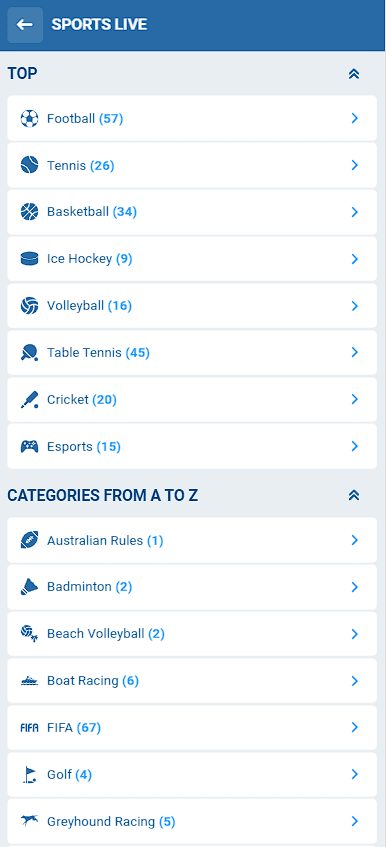
Task: Open Australian Rules (1) live events
Action: [192, 540]
